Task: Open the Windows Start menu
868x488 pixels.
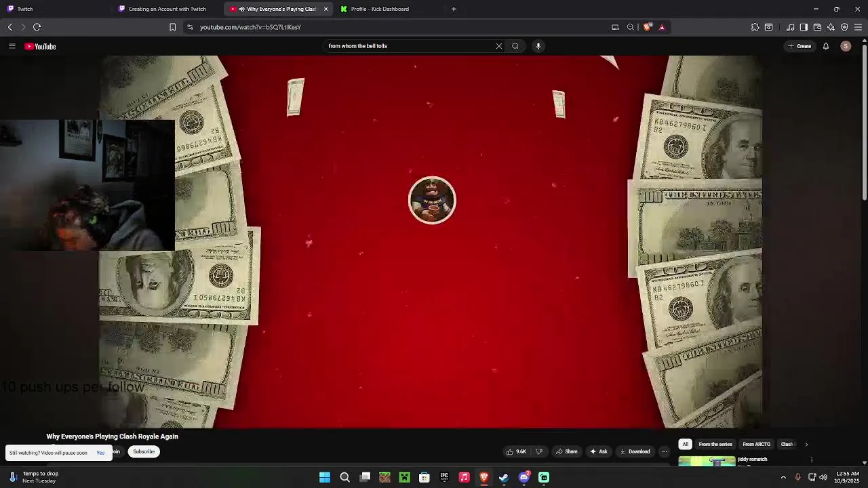Action: [325, 477]
